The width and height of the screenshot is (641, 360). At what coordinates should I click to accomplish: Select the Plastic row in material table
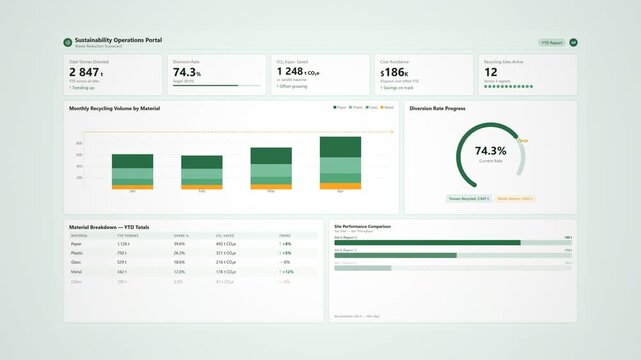[x=193, y=253]
